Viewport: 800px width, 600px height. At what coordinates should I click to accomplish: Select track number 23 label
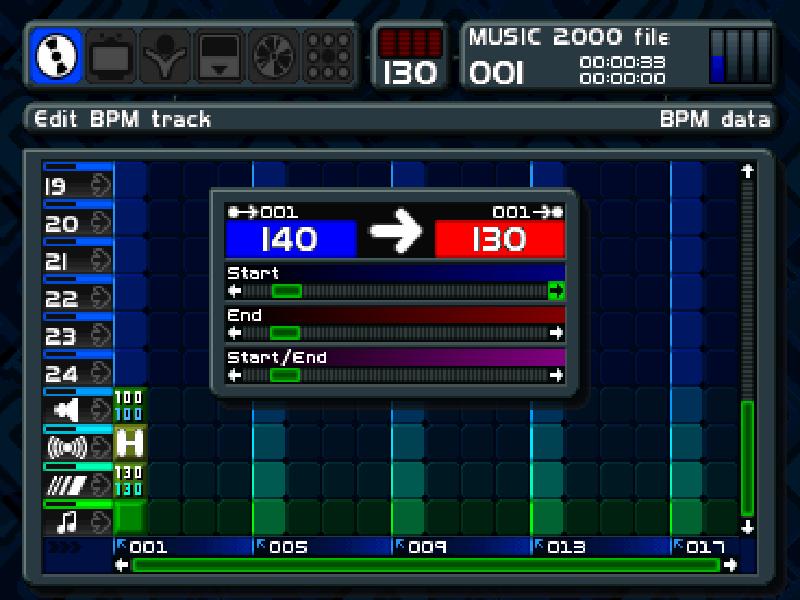[x=61, y=336]
